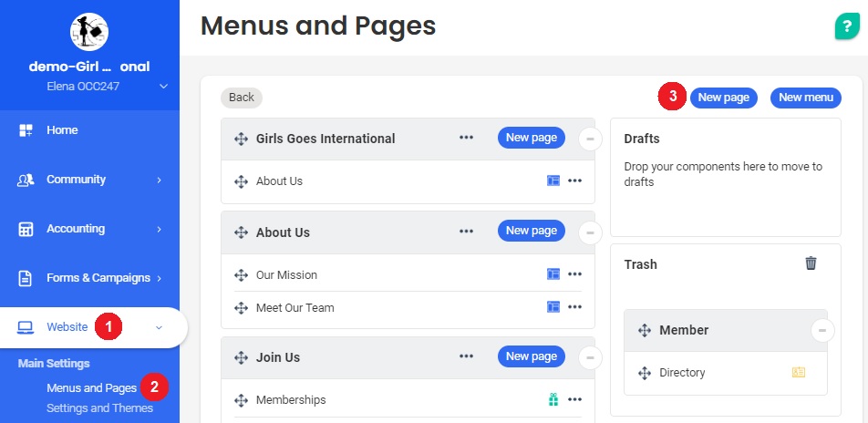Image resolution: width=868 pixels, height=423 pixels.
Task: Click the Drafts panel heading
Action: point(642,139)
